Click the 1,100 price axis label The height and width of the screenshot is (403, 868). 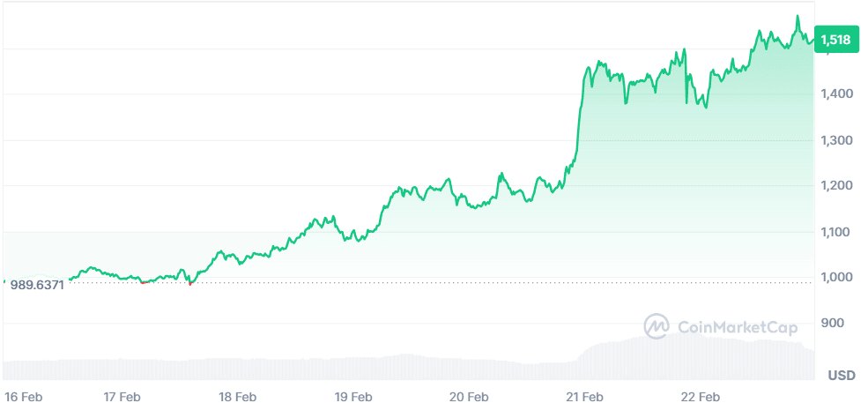pyautogui.click(x=835, y=232)
